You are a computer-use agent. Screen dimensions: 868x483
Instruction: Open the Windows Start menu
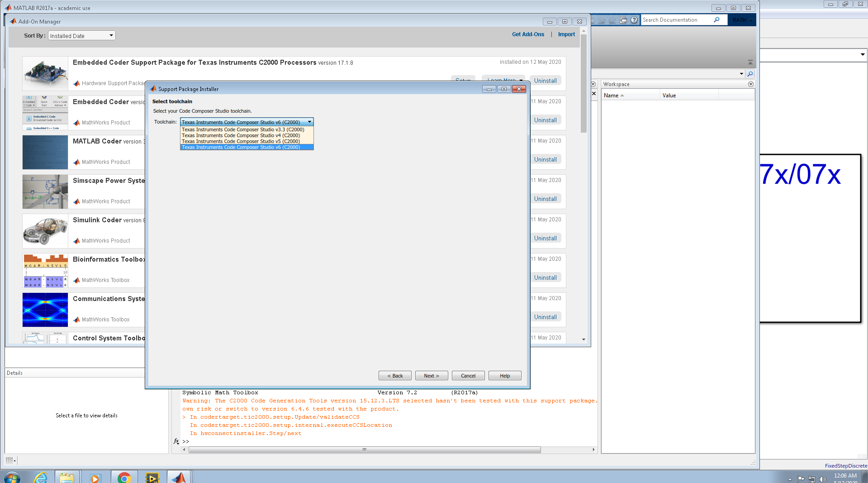(12, 477)
